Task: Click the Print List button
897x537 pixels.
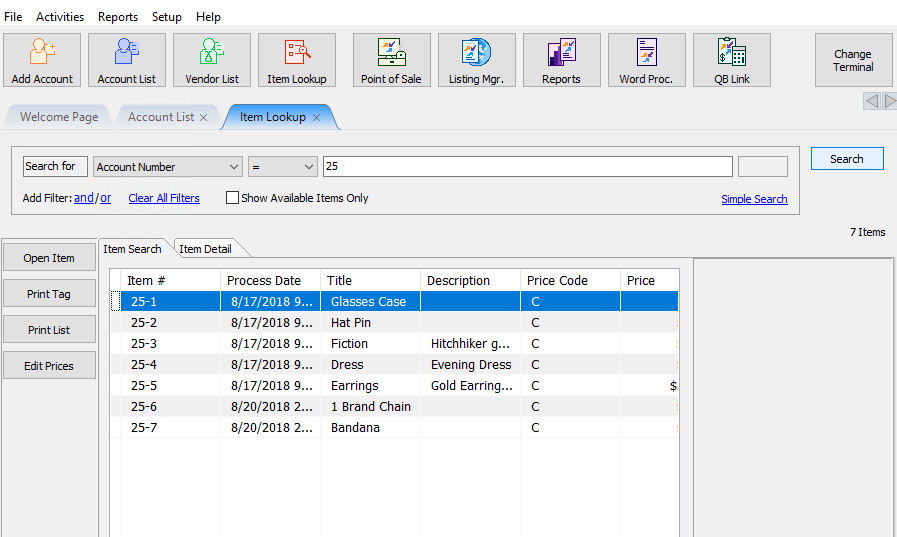Action: pos(49,330)
